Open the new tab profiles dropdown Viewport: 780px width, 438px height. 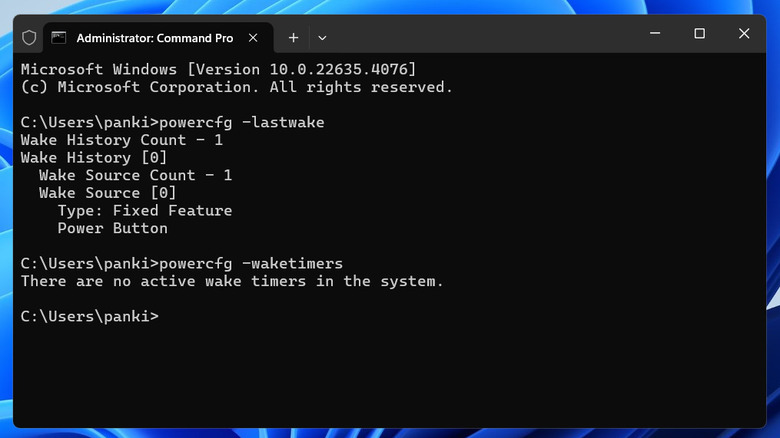click(322, 38)
